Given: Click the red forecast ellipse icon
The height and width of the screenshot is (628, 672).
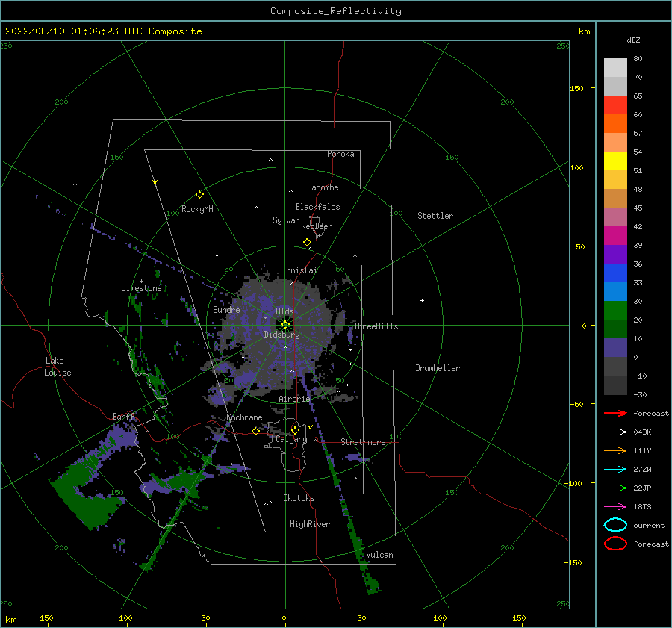Looking at the screenshot, I should (x=615, y=544).
